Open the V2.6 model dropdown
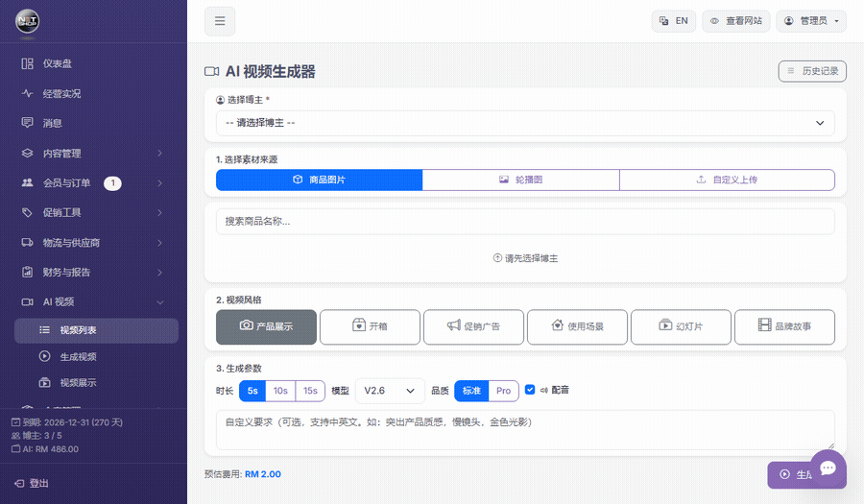Screen dimensions: 864x504 390,391
